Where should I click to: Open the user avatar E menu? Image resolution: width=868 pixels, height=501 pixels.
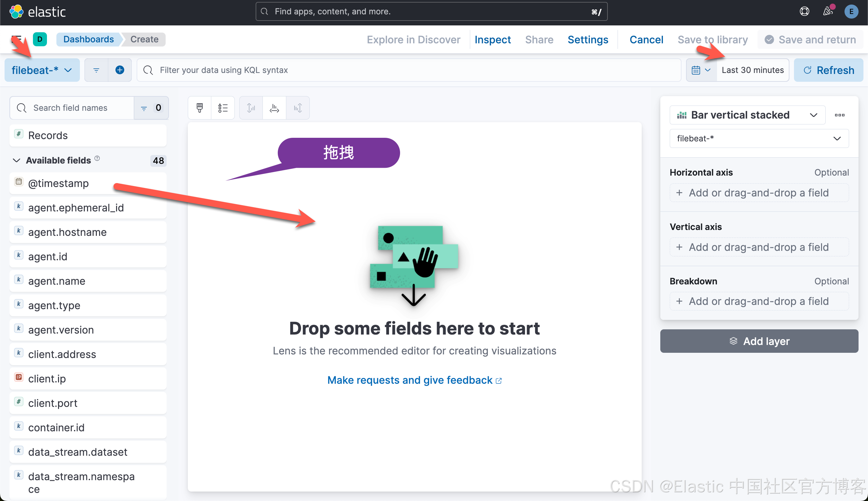pos(851,12)
